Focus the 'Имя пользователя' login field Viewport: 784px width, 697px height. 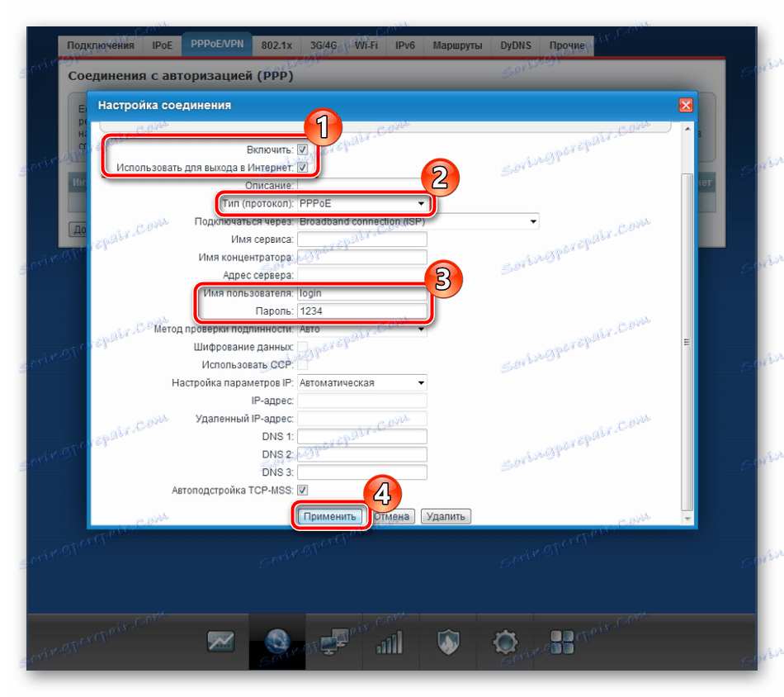[362, 293]
